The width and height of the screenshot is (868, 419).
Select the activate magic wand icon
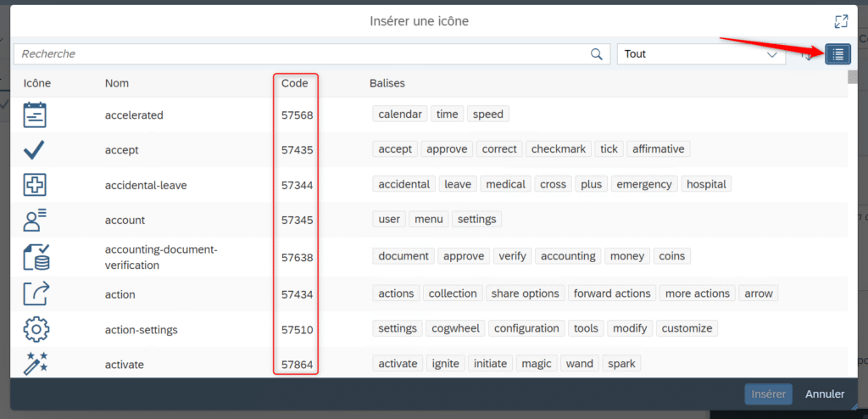click(36, 363)
